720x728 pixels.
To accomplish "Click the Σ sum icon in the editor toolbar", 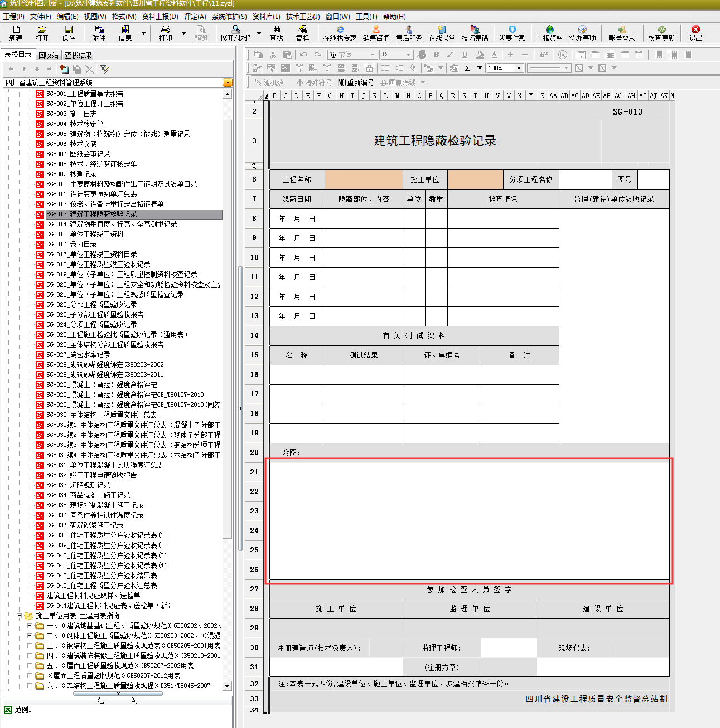I will pyautogui.click(x=467, y=68).
